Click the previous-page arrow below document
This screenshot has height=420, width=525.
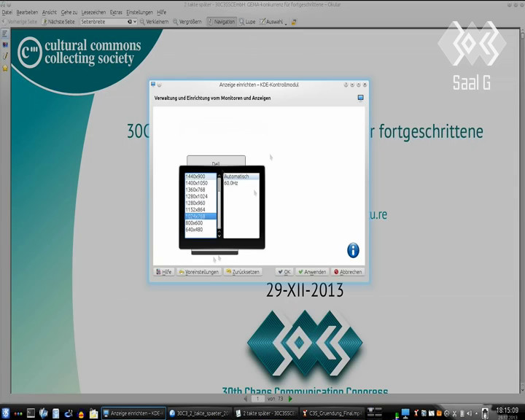click(x=246, y=399)
